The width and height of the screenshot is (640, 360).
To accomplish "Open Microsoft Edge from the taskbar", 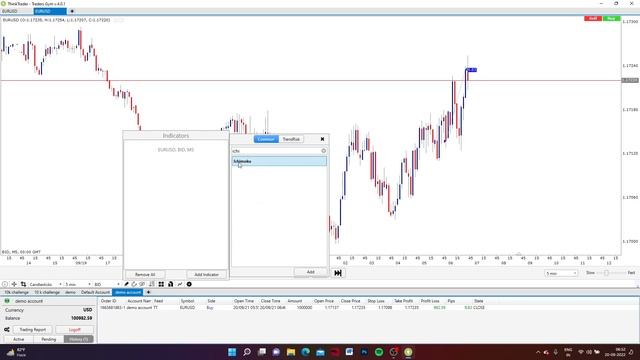I will 305,352.
